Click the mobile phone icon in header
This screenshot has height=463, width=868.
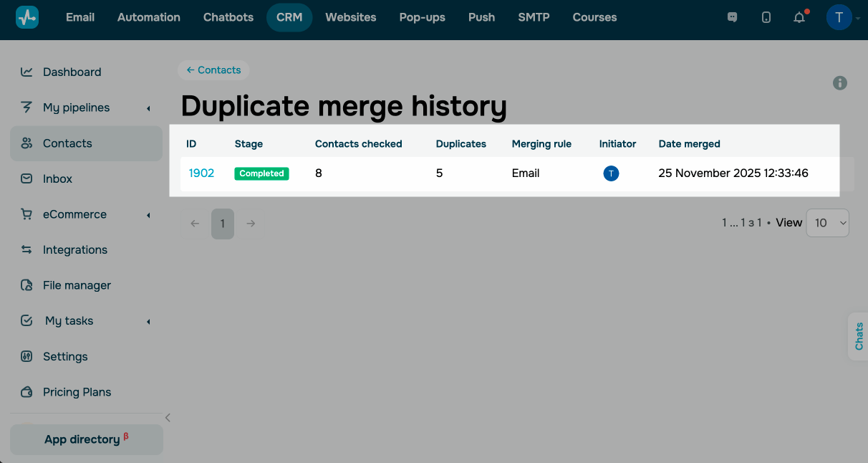tap(766, 17)
